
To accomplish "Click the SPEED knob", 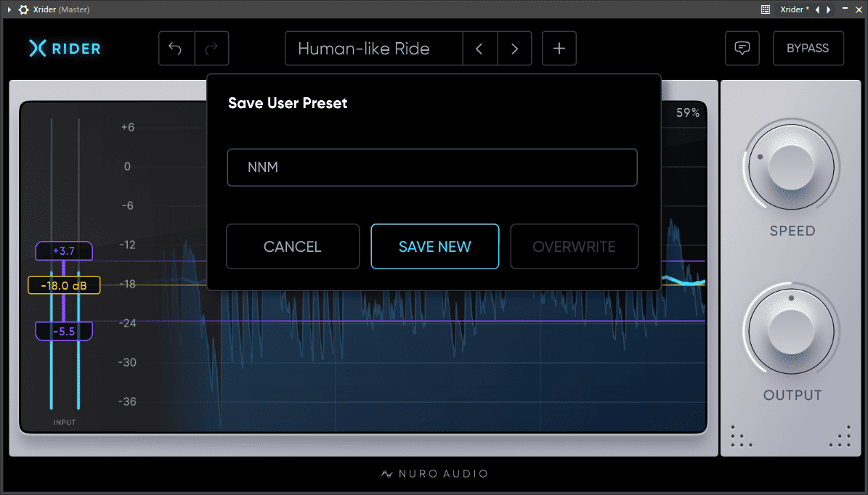I will [x=792, y=166].
